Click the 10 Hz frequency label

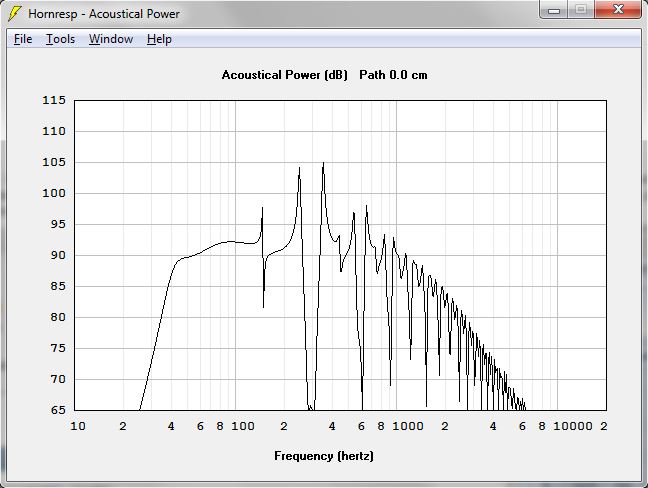click(78, 426)
